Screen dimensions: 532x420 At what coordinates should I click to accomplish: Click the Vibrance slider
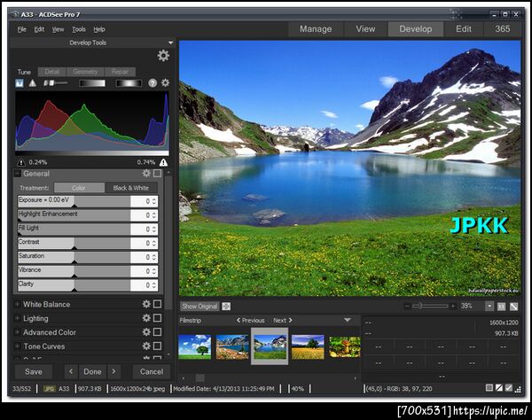[x=74, y=271]
